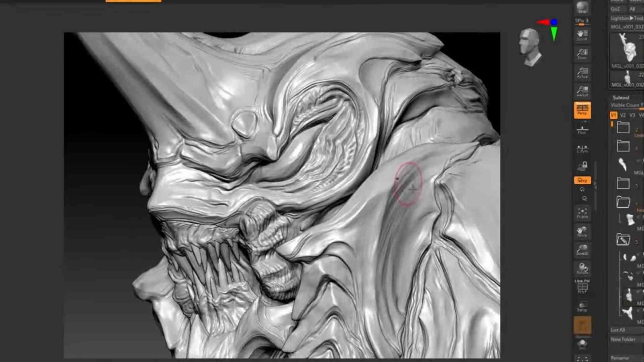Click the Frame mesh icon
Image resolution: width=644 pixels, height=362 pixels.
coord(582,213)
